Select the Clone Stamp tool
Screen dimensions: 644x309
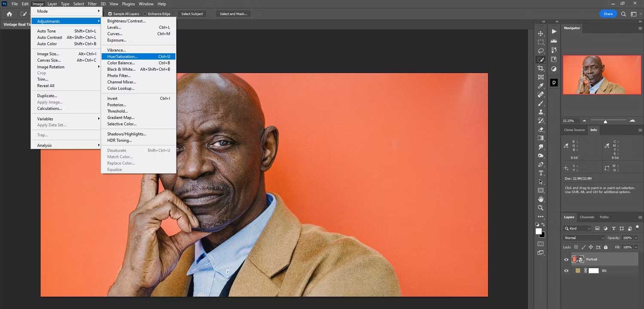click(541, 112)
